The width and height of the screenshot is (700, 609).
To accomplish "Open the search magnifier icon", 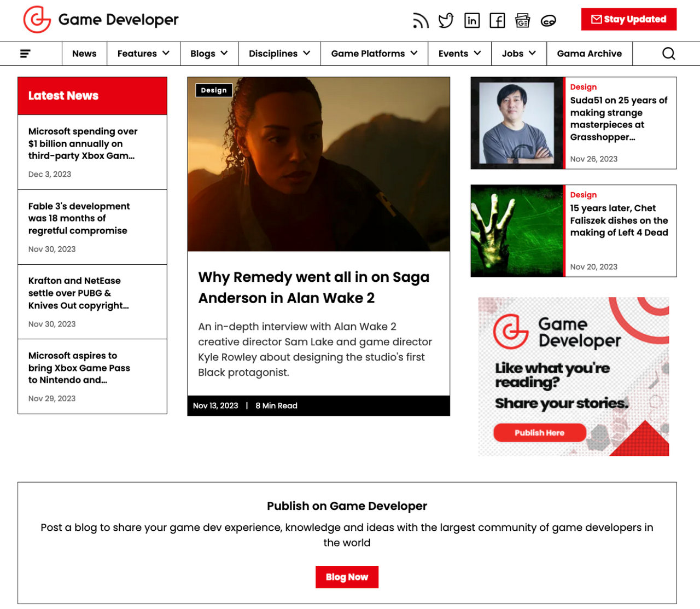I will coord(668,54).
